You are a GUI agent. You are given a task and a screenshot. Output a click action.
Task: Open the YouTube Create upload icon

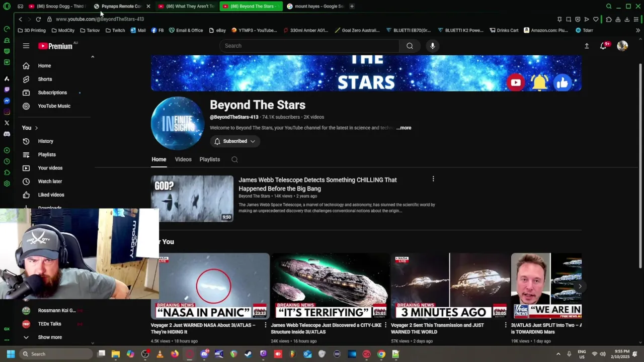click(587, 46)
